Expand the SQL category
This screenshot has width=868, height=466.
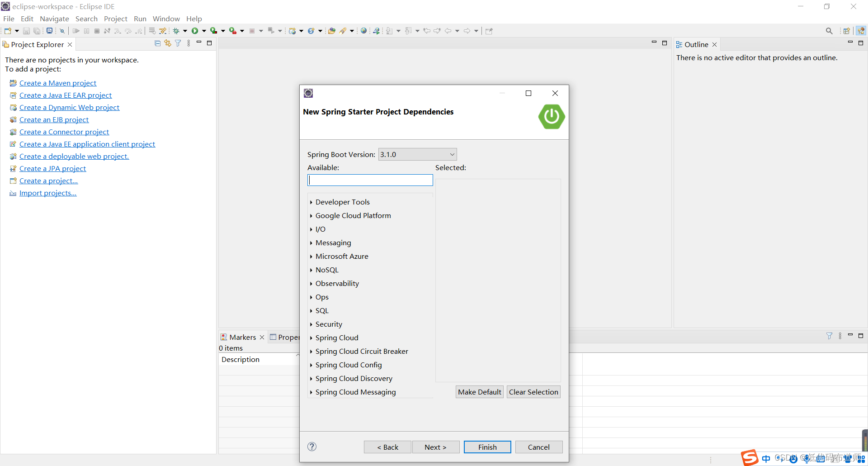tap(311, 311)
